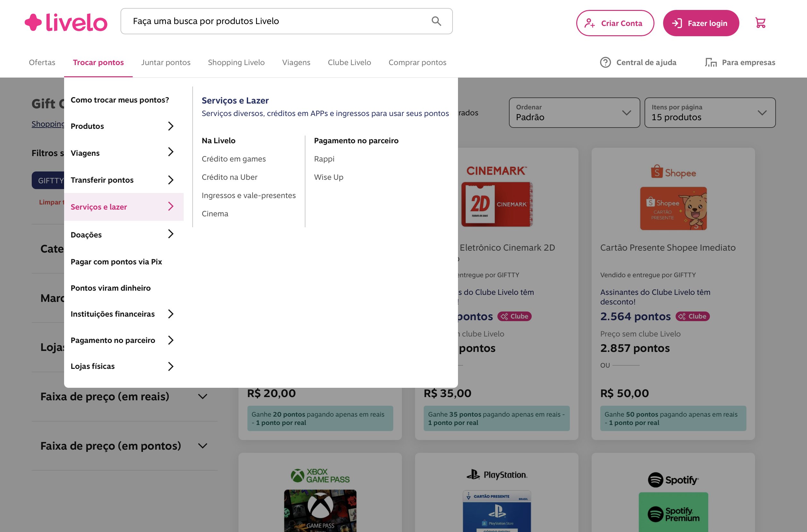Click the Shopee logo on card
The width and height of the screenshot is (807, 532).
tap(673, 172)
